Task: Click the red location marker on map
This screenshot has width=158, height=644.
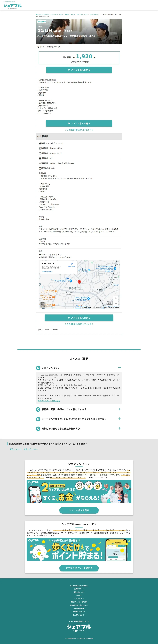Action: click(x=79, y=282)
